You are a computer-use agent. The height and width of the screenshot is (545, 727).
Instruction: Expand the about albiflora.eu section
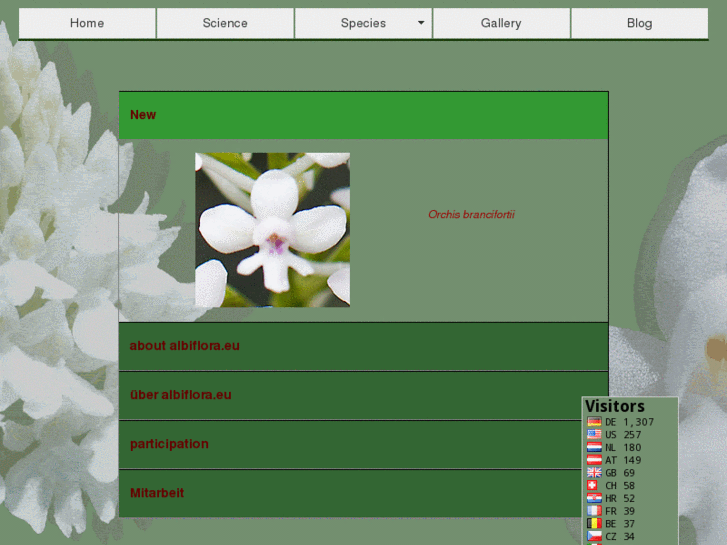click(364, 346)
